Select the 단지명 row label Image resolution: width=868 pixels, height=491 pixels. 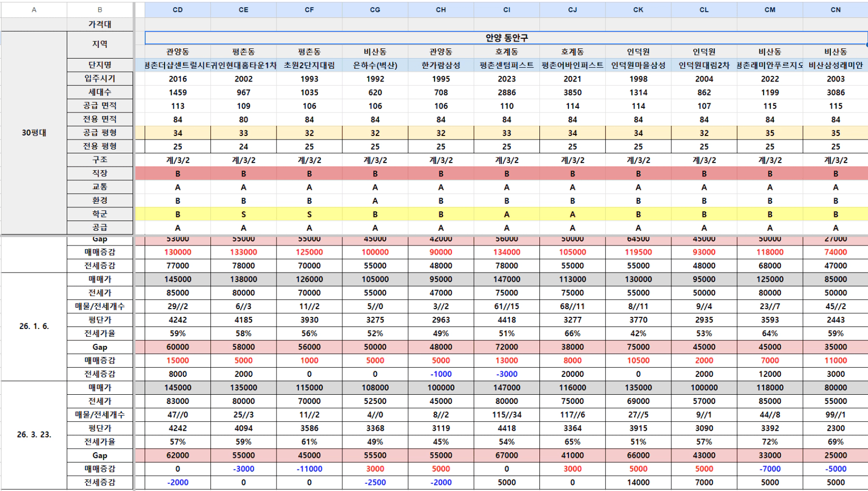(x=100, y=65)
